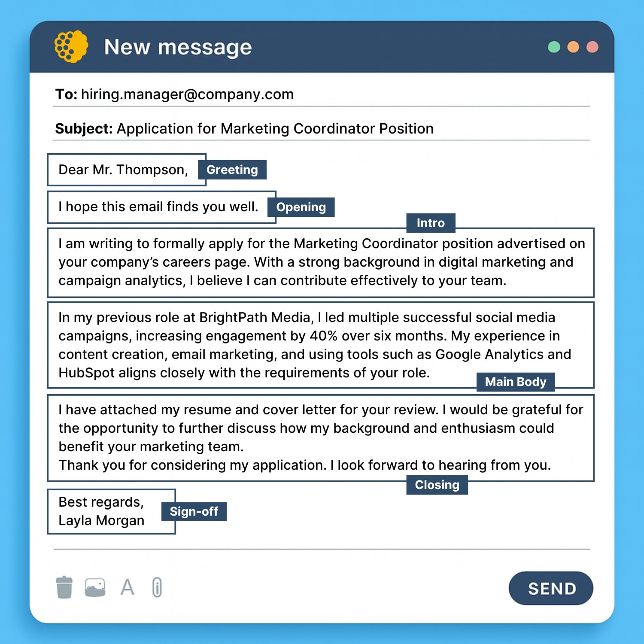Click the green window dot

[554, 47]
